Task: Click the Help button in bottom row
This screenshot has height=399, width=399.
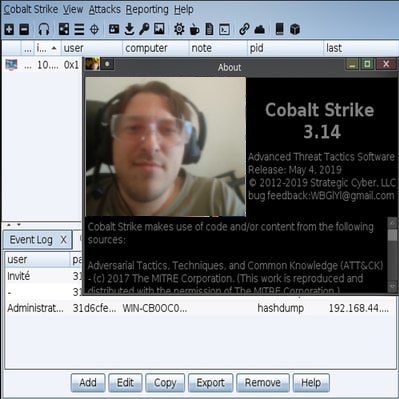Action: pyautogui.click(x=311, y=383)
